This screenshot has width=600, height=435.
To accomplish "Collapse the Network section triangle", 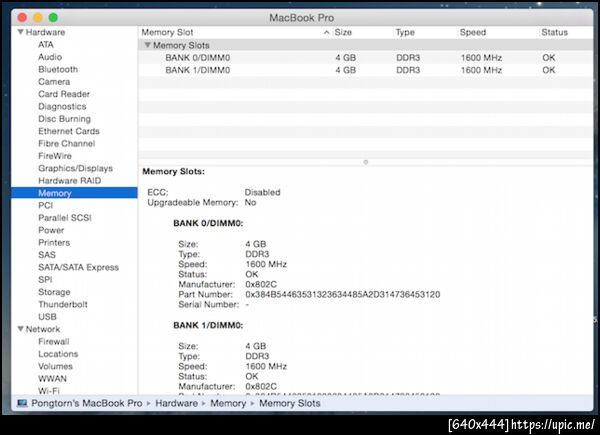I will click(x=21, y=329).
